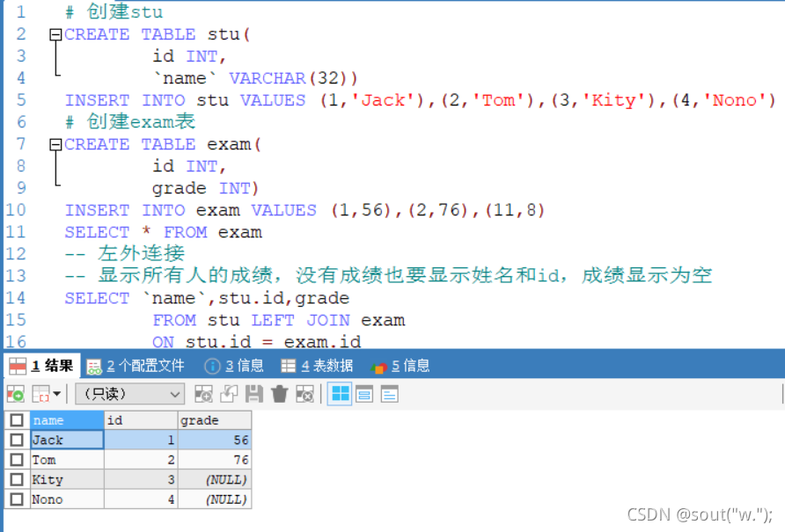Select the Nono name cell
This screenshot has width=785, height=532.
point(67,499)
